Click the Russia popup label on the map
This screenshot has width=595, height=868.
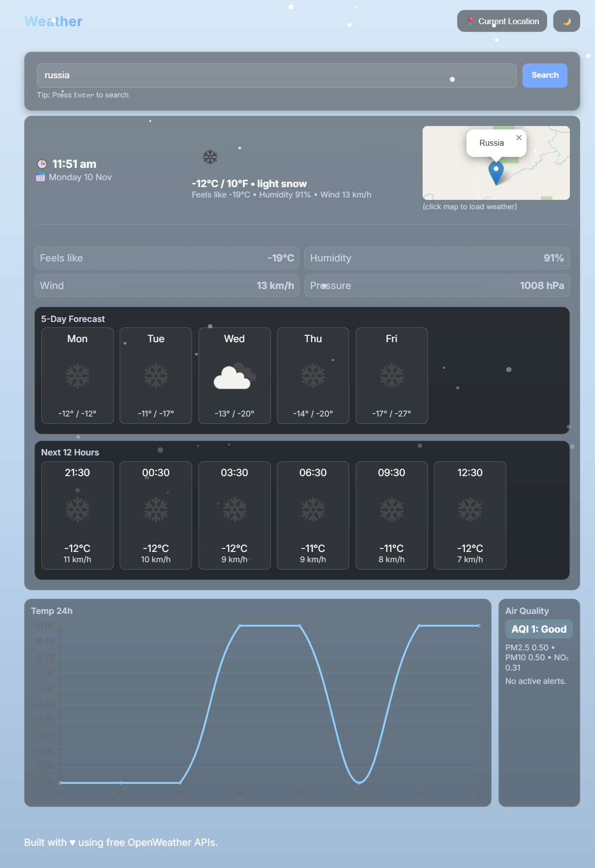(x=492, y=143)
